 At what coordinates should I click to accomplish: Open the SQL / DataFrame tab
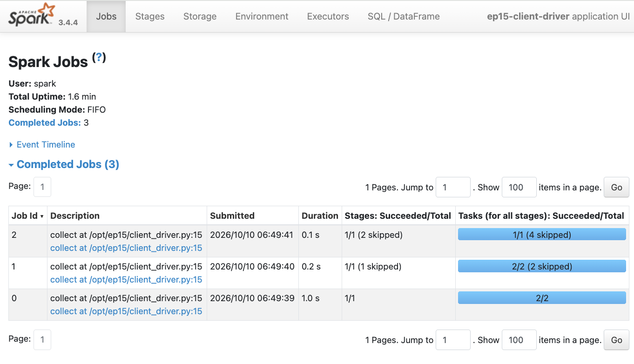(404, 16)
